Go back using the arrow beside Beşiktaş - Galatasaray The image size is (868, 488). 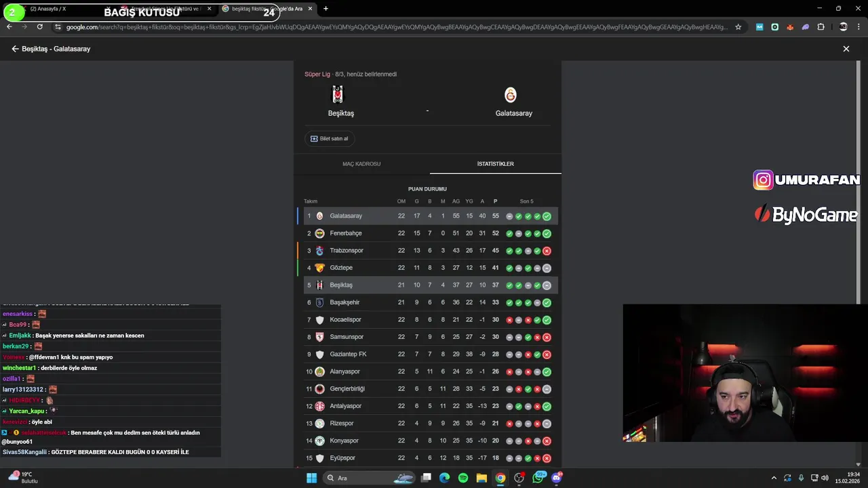coord(15,49)
